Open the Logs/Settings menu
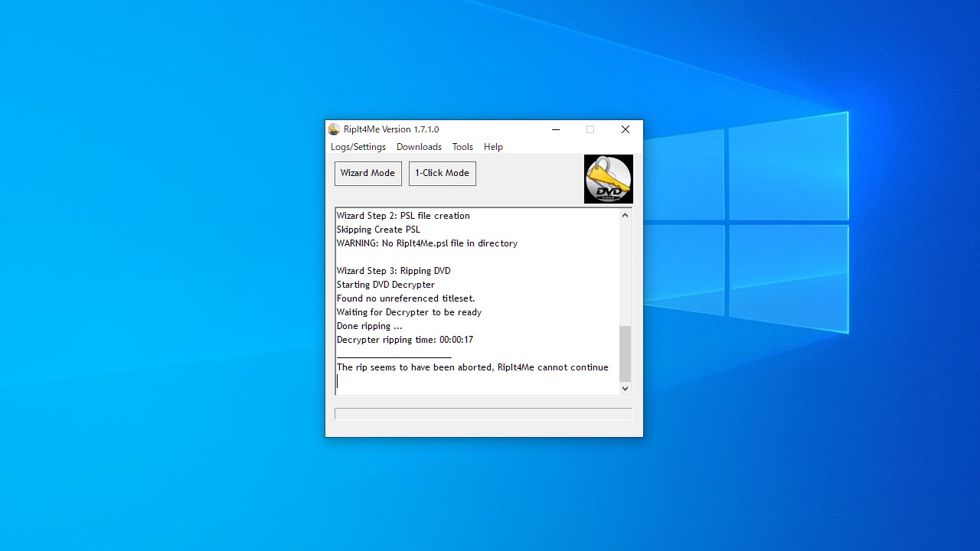The height and width of the screenshot is (551, 980). [358, 147]
